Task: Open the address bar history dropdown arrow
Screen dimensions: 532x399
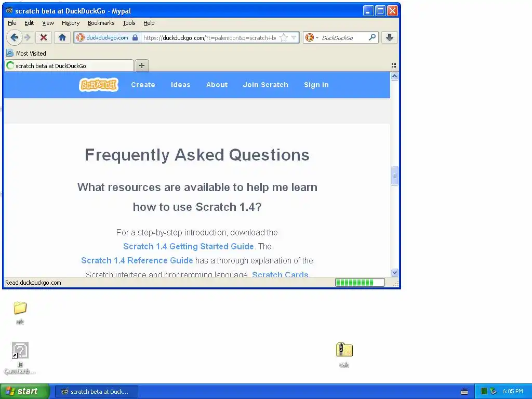Action: pos(294,37)
